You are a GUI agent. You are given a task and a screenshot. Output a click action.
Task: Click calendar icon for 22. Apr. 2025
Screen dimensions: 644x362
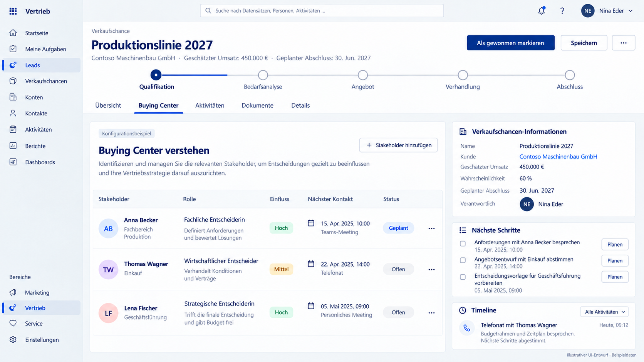pos(311,264)
